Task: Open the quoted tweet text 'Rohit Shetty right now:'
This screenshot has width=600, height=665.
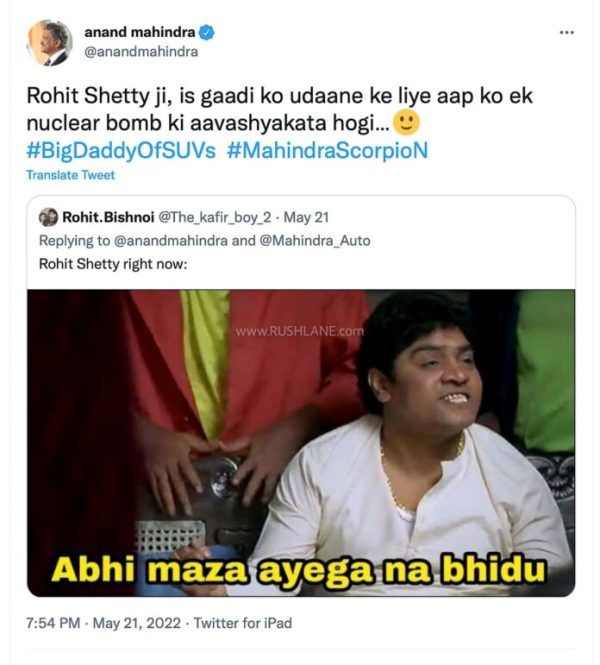Action: [113, 264]
